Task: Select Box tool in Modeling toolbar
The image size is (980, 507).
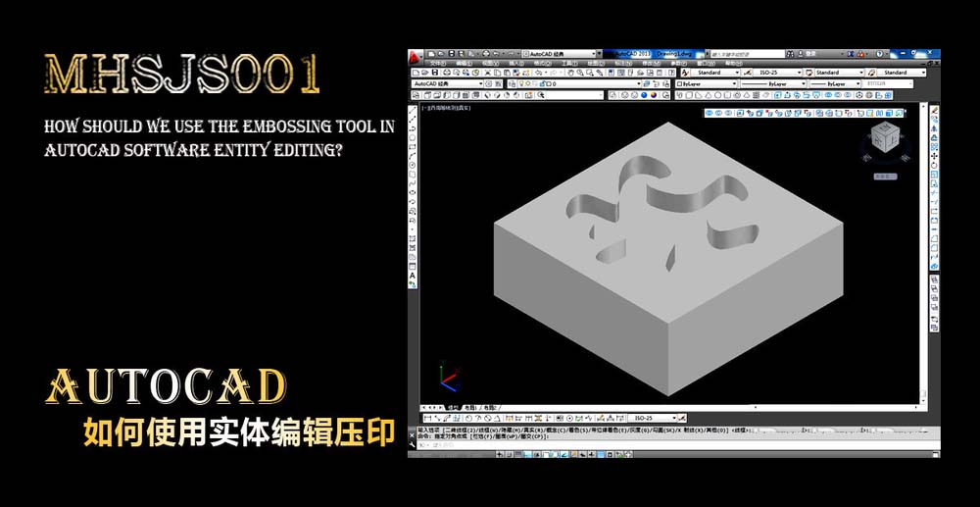Action: [x=689, y=95]
